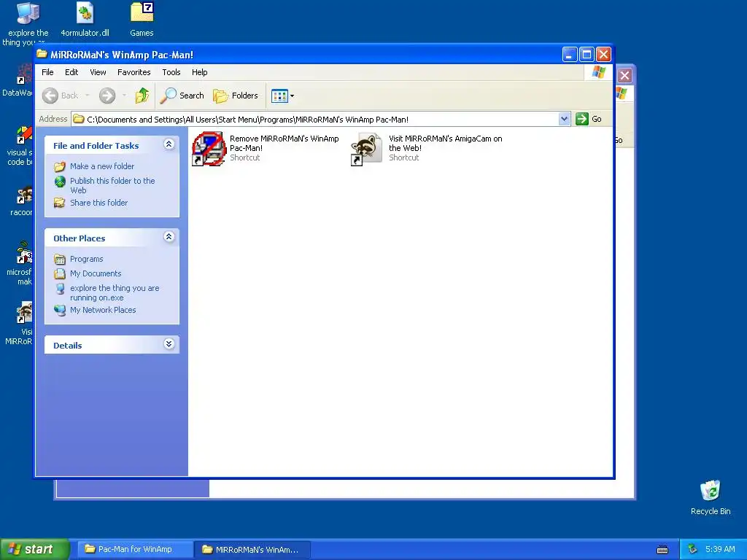Click Make a new folder link

point(102,166)
